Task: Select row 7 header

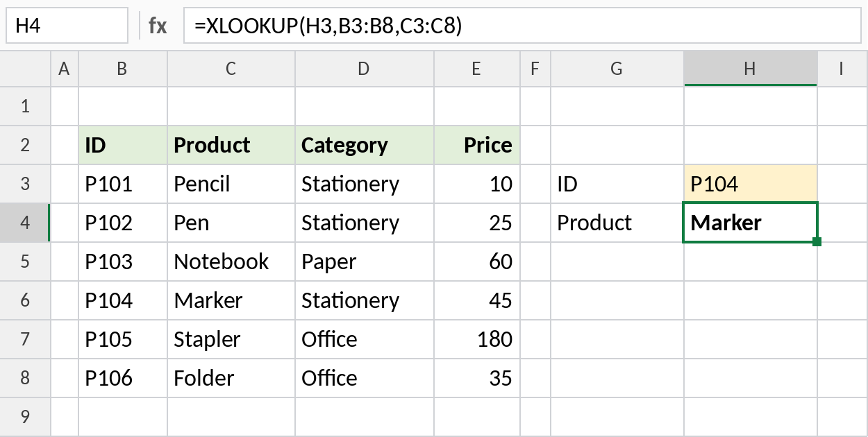Action: [26, 339]
